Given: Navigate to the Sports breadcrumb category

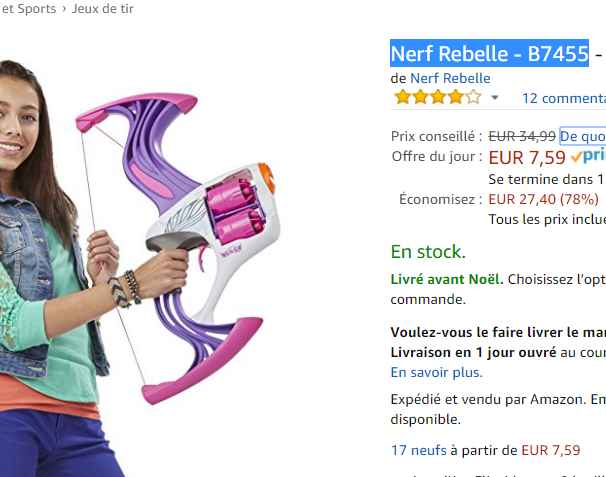Looking at the screenshot, I should click(35, 9).
